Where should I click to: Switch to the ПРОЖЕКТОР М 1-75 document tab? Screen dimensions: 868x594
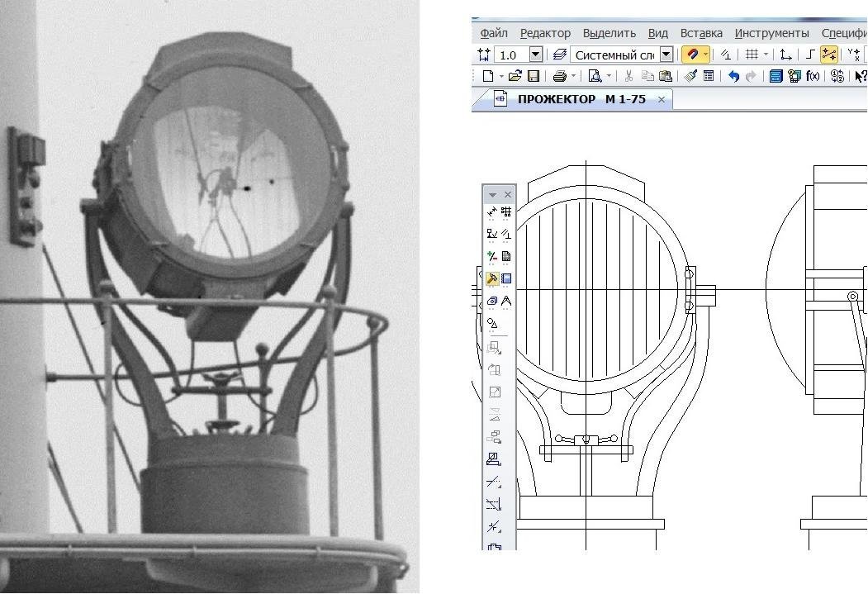click(581, 99)
